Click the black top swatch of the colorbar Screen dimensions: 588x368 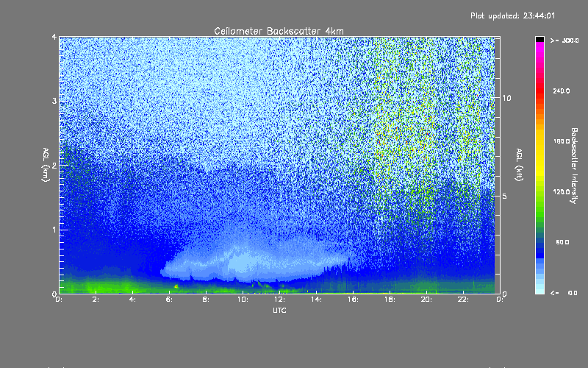click(x=539, y=39)
